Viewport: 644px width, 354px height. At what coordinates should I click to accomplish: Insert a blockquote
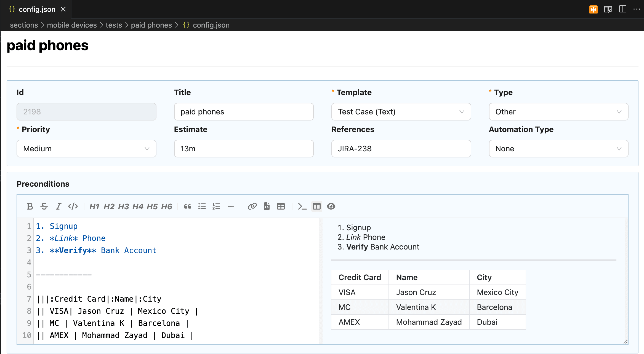click(x=188, y=206)
